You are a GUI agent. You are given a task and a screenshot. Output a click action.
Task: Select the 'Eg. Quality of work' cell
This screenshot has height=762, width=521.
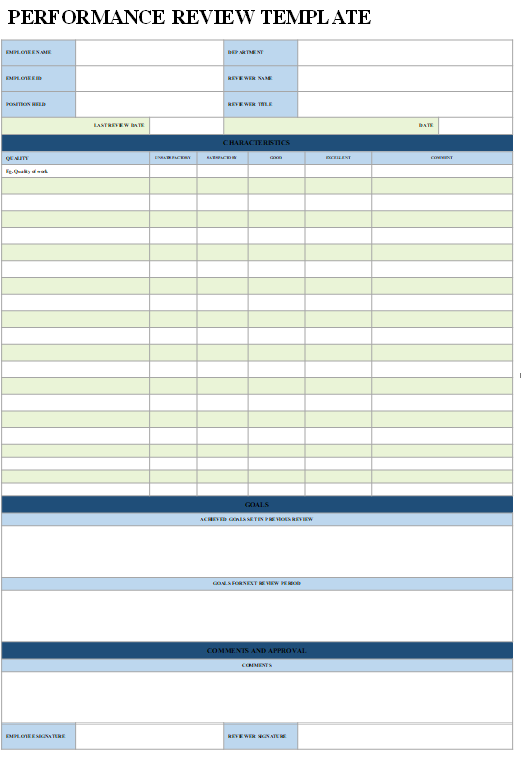coord(75,171)
